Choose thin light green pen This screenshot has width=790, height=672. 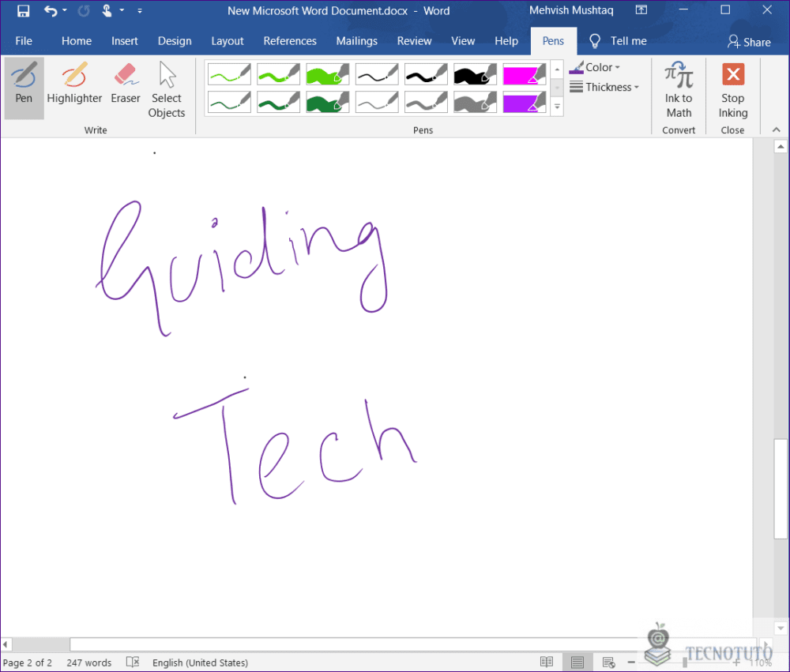(x=229, y=74)
